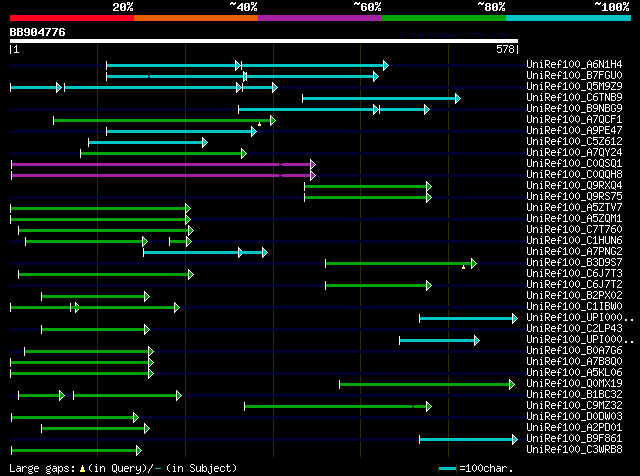This screenshot has width=640, height=476.
Task: Click the UniRef100_B9NBG9 label
Action: [574, 109]
